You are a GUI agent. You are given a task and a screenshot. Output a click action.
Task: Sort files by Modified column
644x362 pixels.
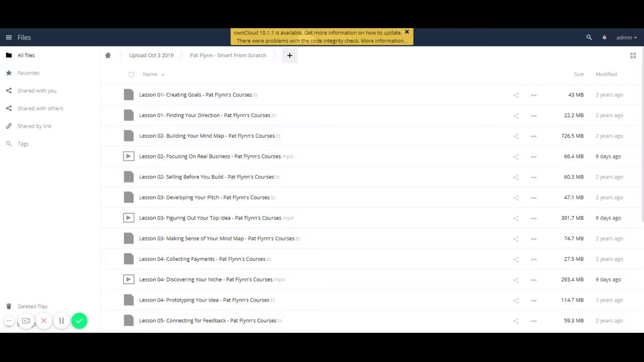coord(606,74)
